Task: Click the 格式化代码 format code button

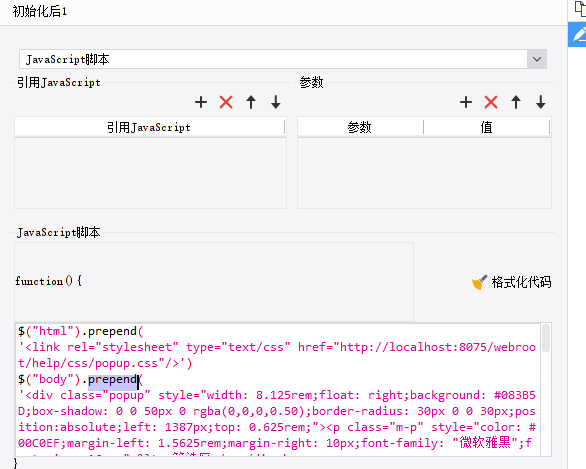Action: [512, 283]
